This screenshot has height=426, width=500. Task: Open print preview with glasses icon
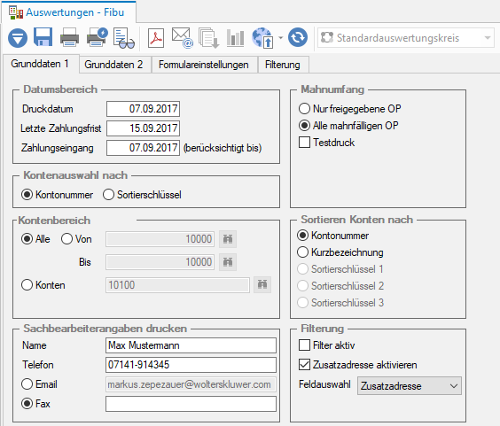pos(124,38)
